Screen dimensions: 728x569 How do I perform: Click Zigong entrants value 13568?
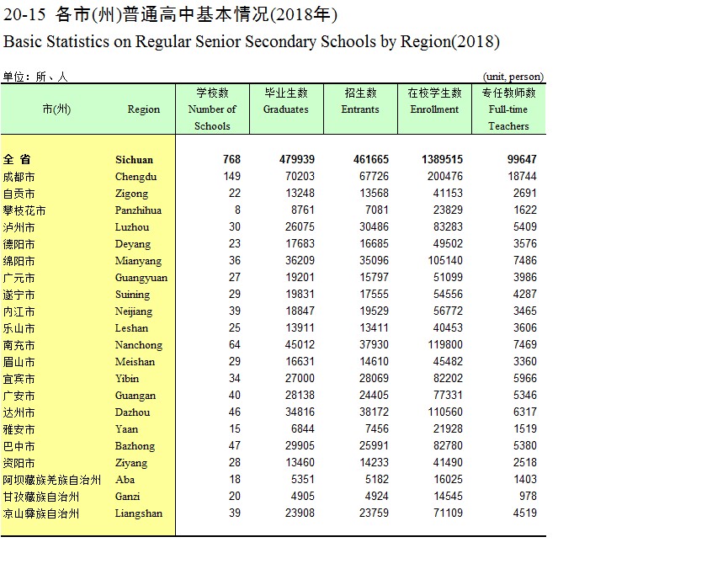(375, 194)
